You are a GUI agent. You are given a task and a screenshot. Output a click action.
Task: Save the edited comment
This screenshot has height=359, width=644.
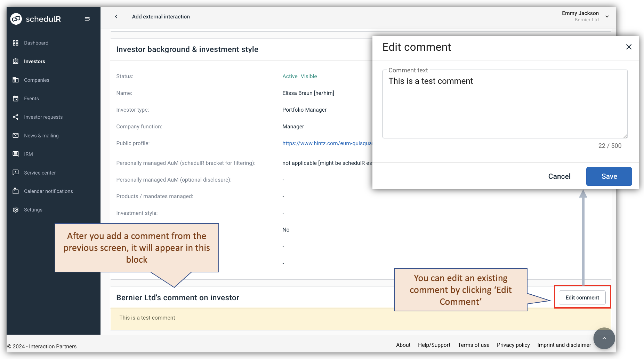point(609,176)
